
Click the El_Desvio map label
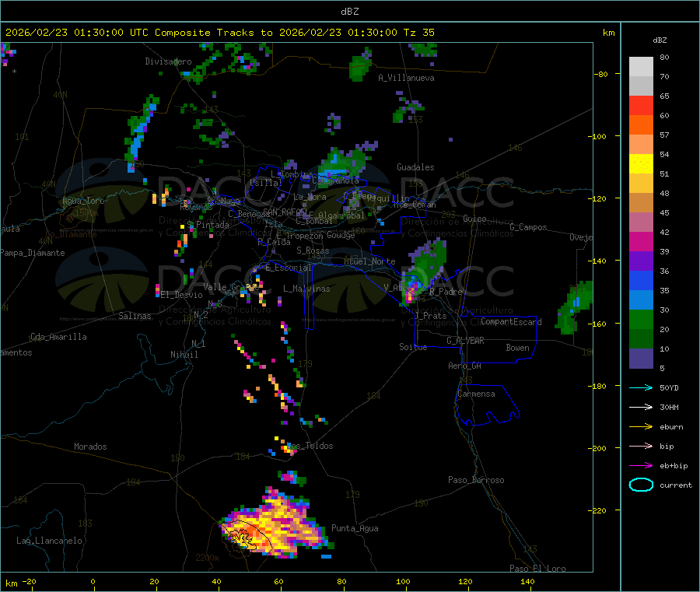(x=182, y=295)
